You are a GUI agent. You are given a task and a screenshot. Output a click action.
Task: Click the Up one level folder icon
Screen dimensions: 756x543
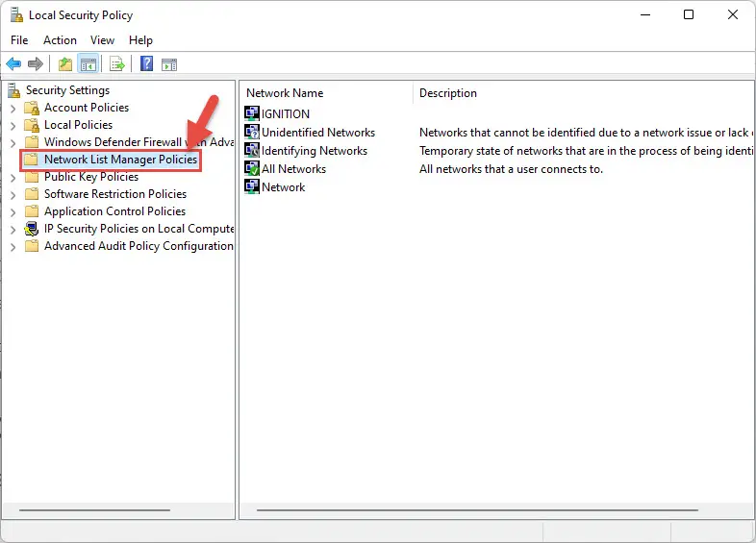click(x=65, y=63)
